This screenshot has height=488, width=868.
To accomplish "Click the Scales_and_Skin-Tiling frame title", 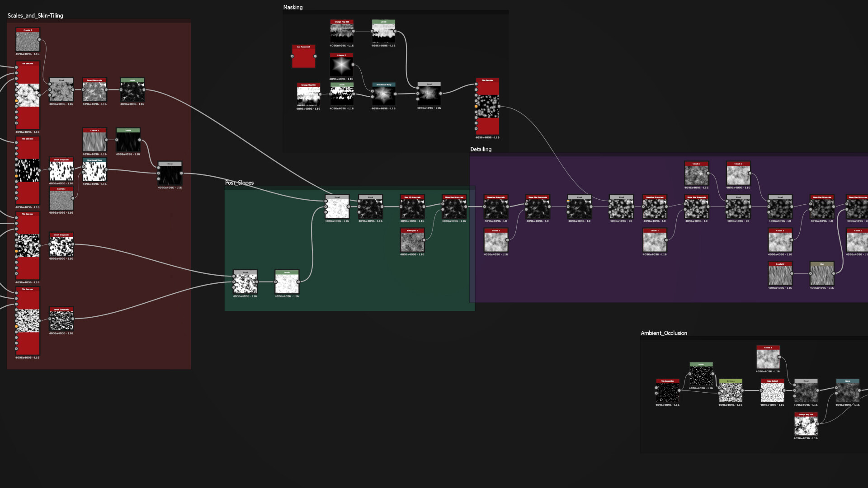I will pos(35,15).
